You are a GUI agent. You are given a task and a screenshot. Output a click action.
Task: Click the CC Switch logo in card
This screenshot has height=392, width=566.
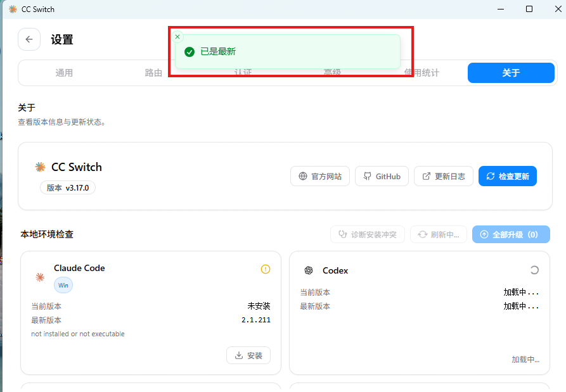click(40, 167)
